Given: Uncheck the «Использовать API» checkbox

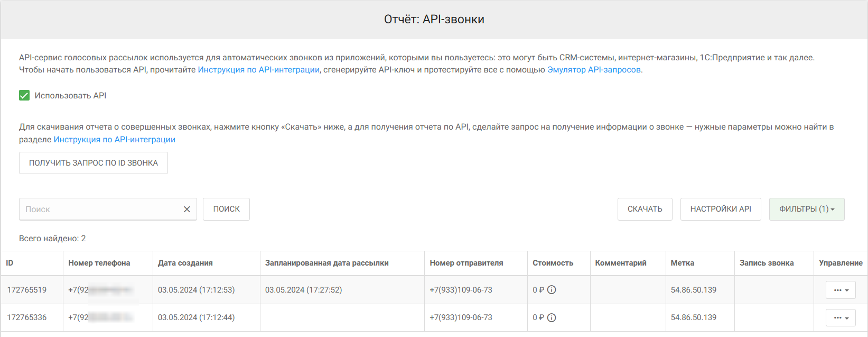Looking at the screenshot, I should 24,96.
